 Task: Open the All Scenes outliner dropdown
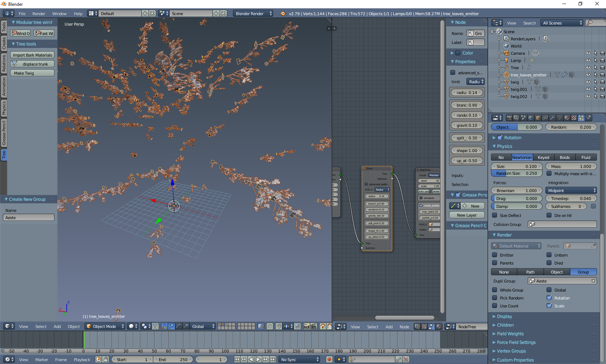[x=562, y=23]
